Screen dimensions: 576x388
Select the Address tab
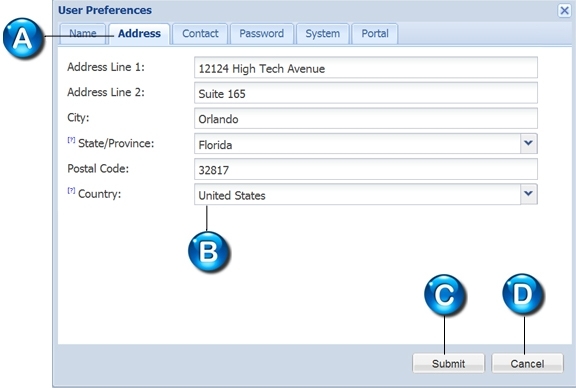click(139, 34)
